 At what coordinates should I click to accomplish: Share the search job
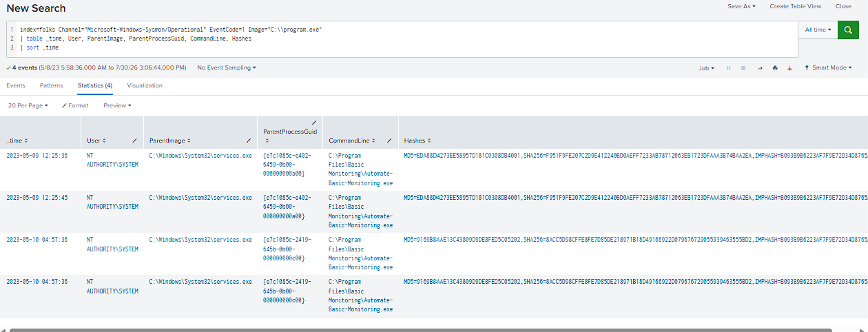[x=761, y=68]
